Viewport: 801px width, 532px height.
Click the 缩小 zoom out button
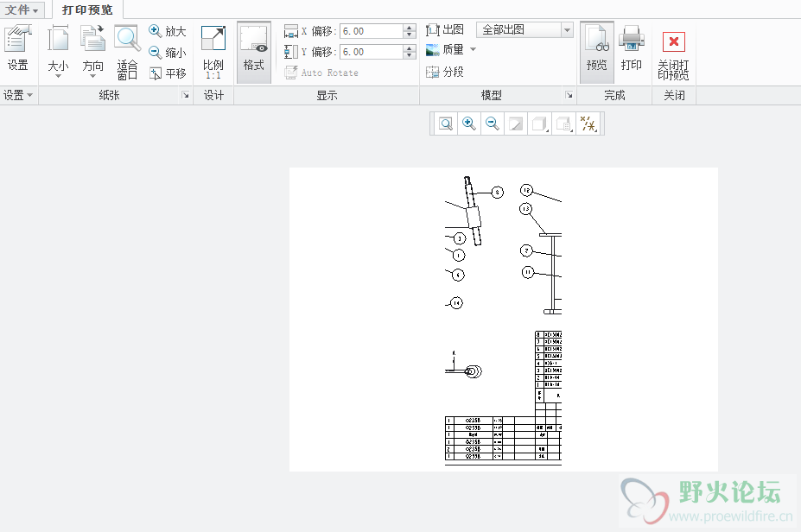168,52
